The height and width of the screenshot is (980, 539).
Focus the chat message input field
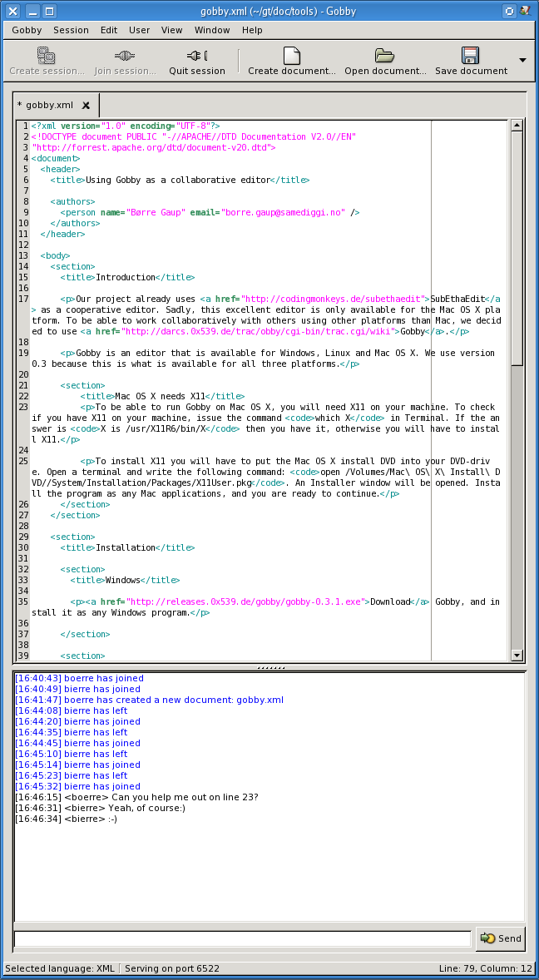click(242, 938)
